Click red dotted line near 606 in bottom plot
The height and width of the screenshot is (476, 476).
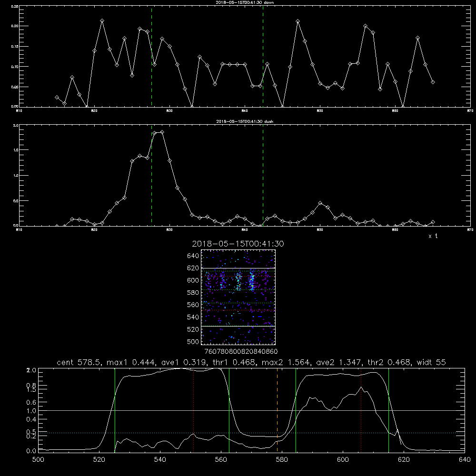pos(361,410)
